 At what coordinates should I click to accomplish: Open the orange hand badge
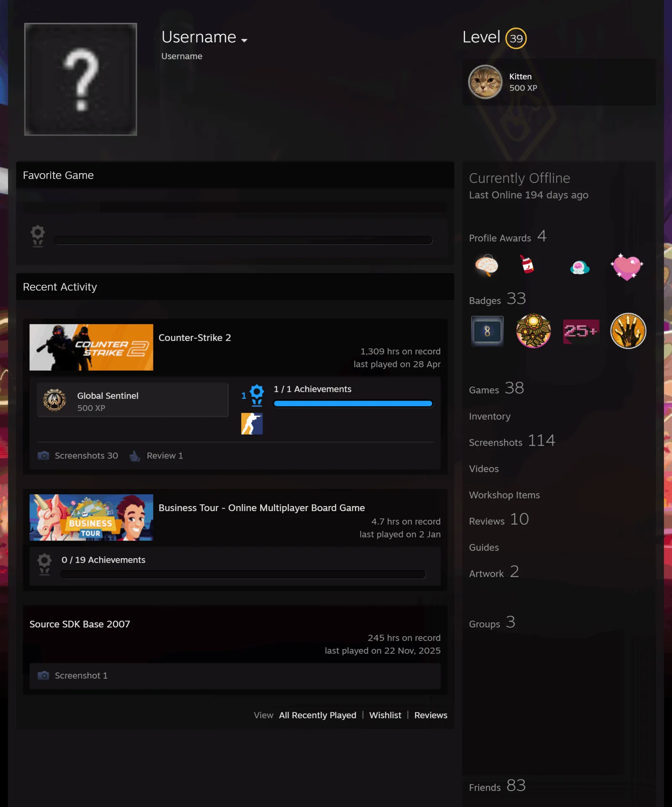[628, 331]
